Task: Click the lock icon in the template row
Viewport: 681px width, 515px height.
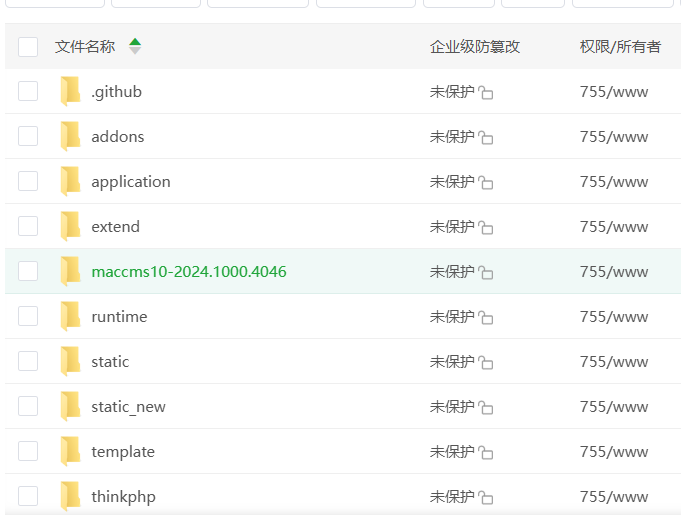Action: 486,453
